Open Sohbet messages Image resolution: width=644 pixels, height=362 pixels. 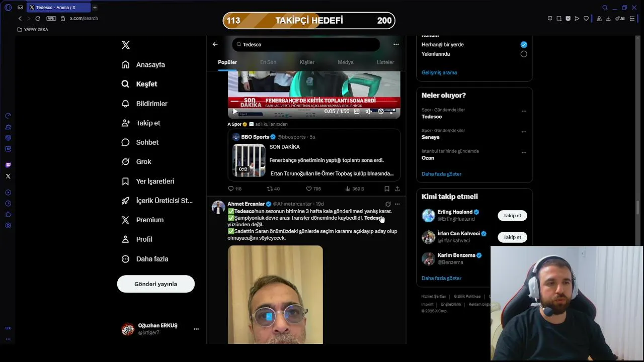point(140,142)
